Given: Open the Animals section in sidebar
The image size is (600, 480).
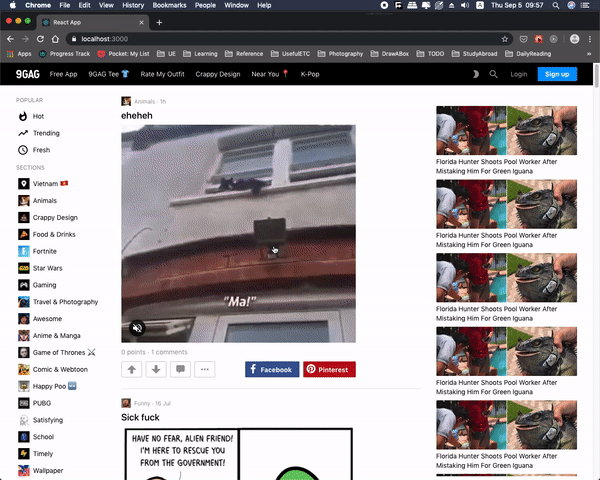Looking at the screenshot, I should pyautogui.click(x=37, y=201).
